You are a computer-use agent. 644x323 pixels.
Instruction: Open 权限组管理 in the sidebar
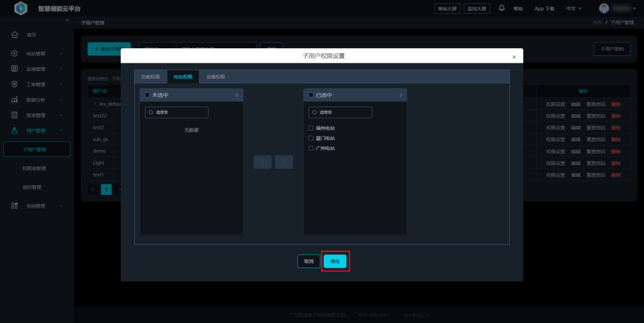tap(34, 168)
